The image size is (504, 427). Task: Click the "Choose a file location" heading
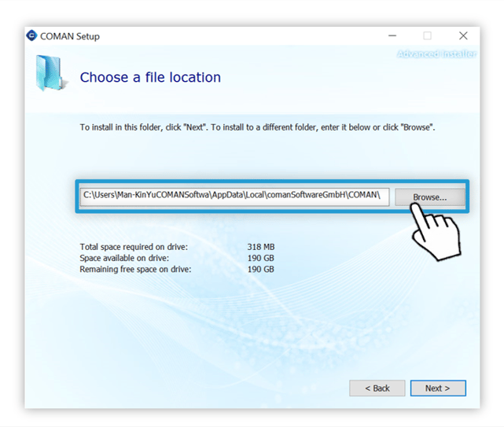(x=150, y=77)
